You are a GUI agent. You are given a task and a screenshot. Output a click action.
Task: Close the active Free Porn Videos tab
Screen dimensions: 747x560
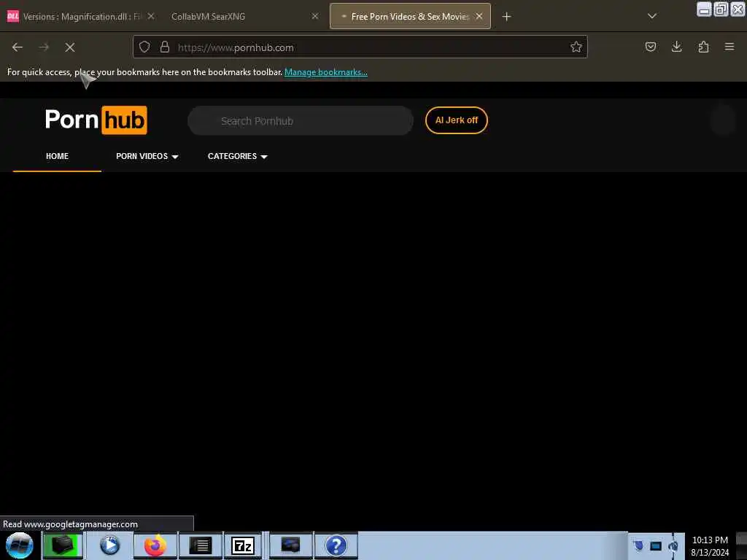(x=479, y=16)
